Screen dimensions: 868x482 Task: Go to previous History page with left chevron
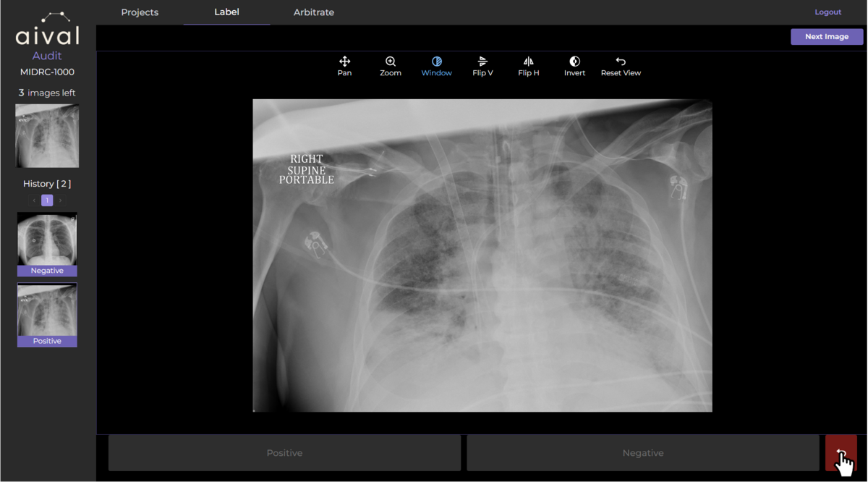pyautogui.click(x=35, y=200)
